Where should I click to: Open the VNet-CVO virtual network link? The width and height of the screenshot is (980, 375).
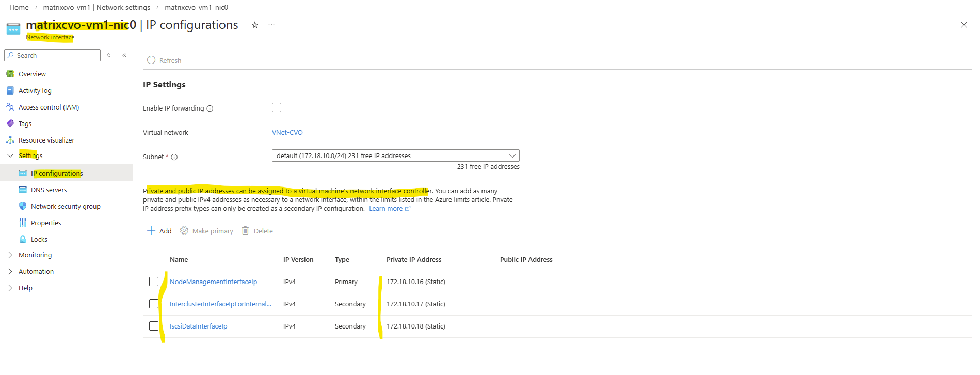click(x=287, y=133)
